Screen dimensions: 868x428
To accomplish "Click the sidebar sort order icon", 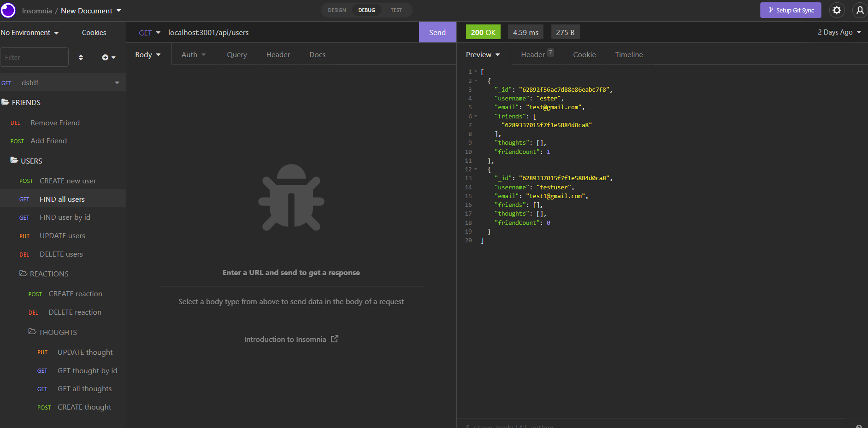I will [81, 57].
